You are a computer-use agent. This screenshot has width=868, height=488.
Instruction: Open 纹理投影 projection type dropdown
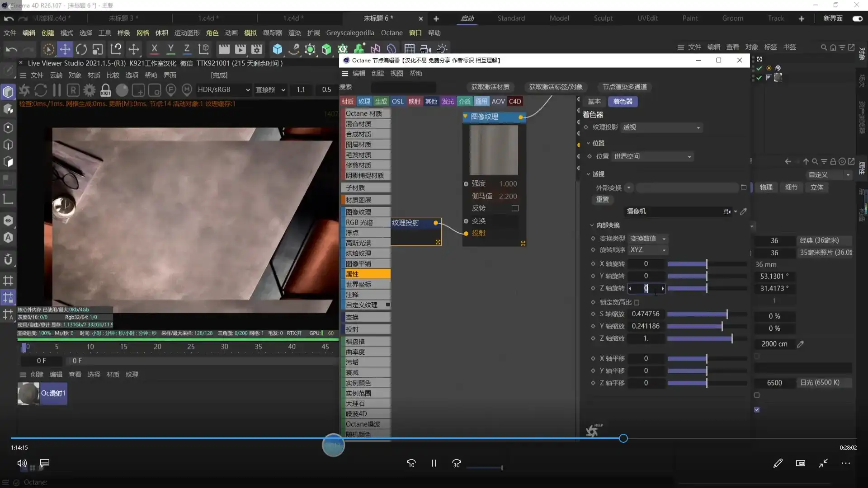[x=661, y=128]
